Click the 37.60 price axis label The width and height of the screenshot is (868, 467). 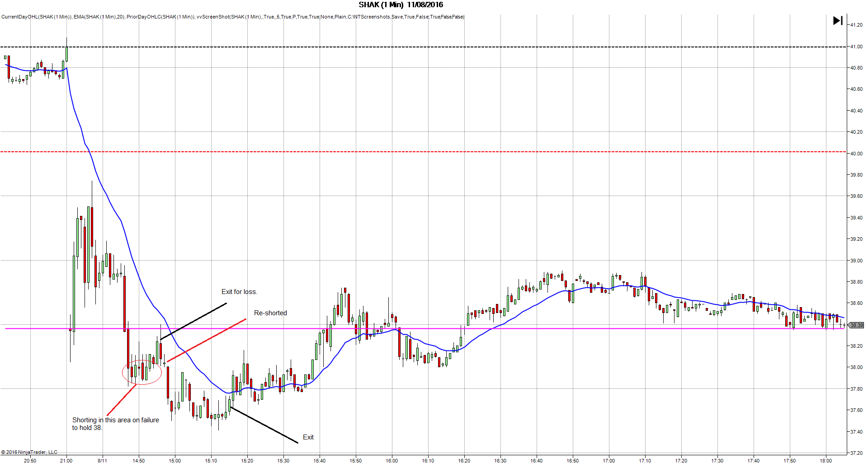(x=856, y=410)
